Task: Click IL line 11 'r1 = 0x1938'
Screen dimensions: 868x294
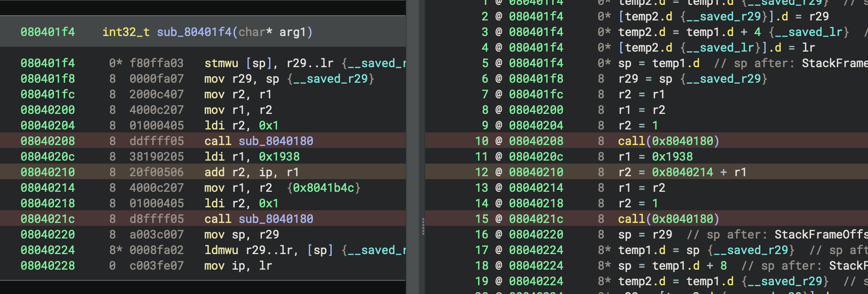Action: [x=655, y=157]
